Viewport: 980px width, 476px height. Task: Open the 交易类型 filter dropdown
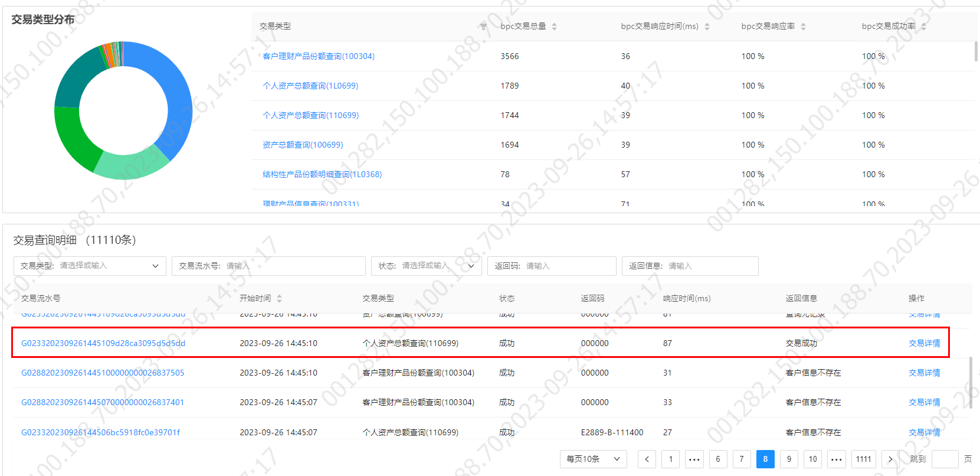click(x=90, y=266)
